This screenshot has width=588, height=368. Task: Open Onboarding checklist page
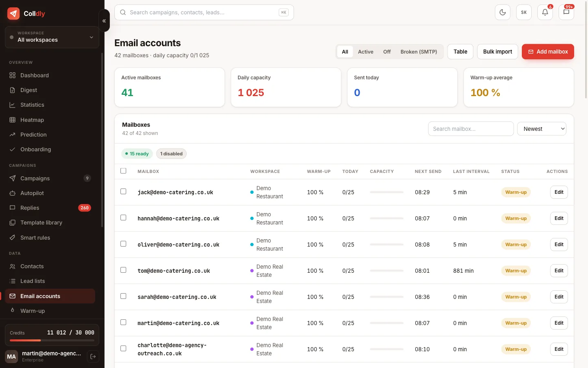click(x=50, y=149)
